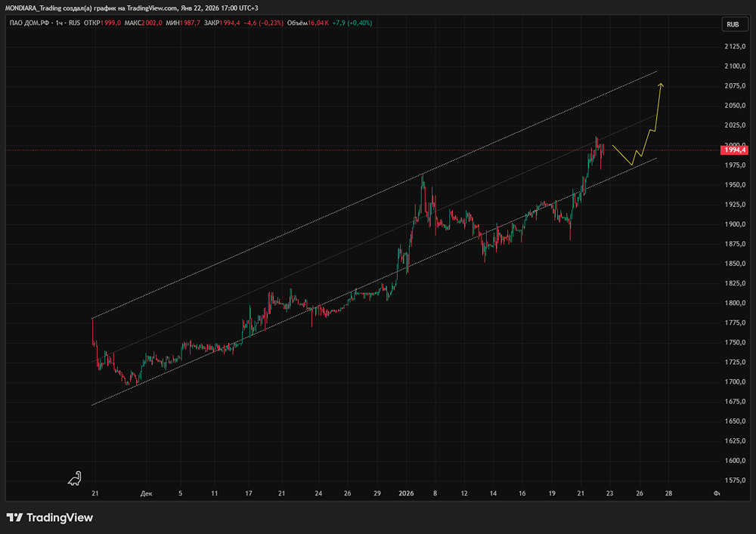Click the 1800,0 price axis label
The image size is (756, 534).
tap(735, 303)
